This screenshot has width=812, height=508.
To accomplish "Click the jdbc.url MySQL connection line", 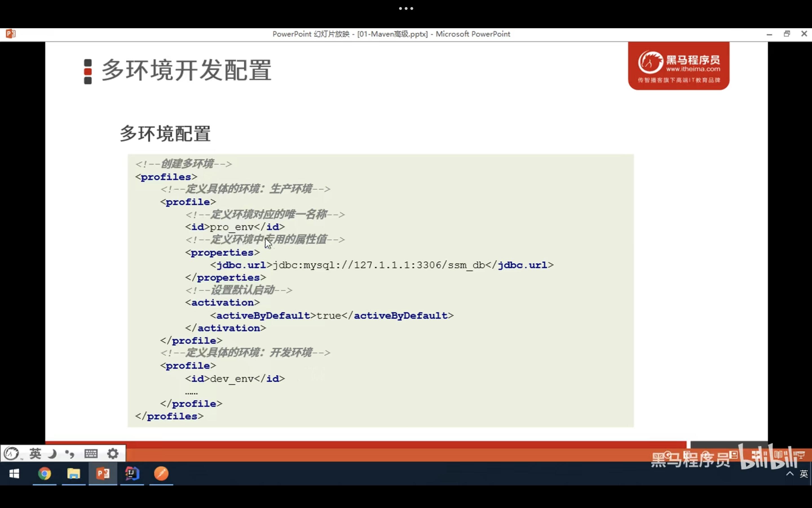I will point(382,265).
